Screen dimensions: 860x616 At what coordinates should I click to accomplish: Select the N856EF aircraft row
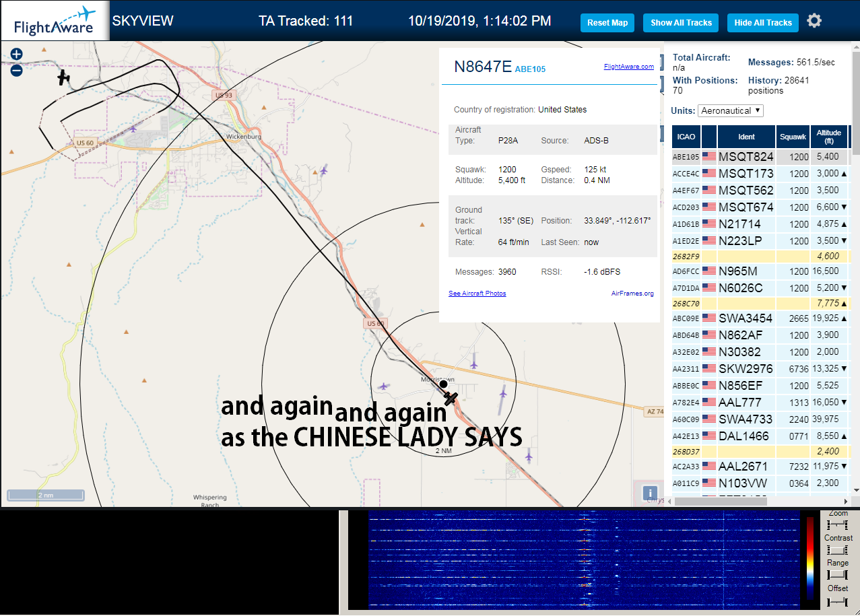(x=760, y=386)
